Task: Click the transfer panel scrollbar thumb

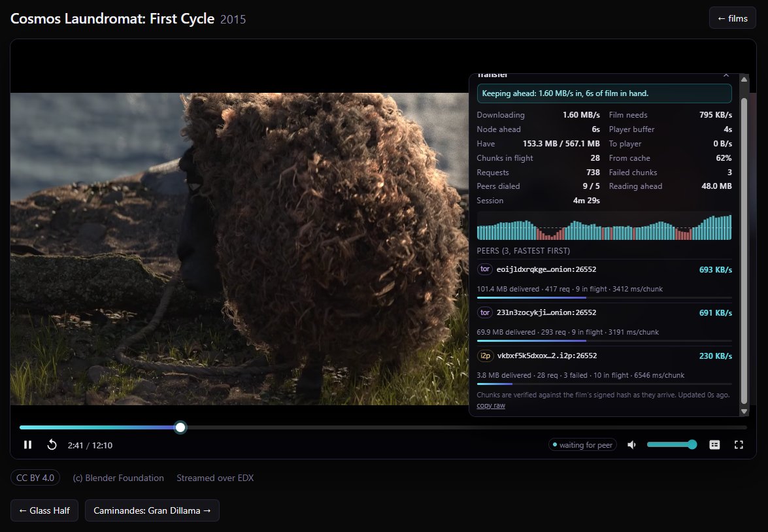Action: (744, 250)
